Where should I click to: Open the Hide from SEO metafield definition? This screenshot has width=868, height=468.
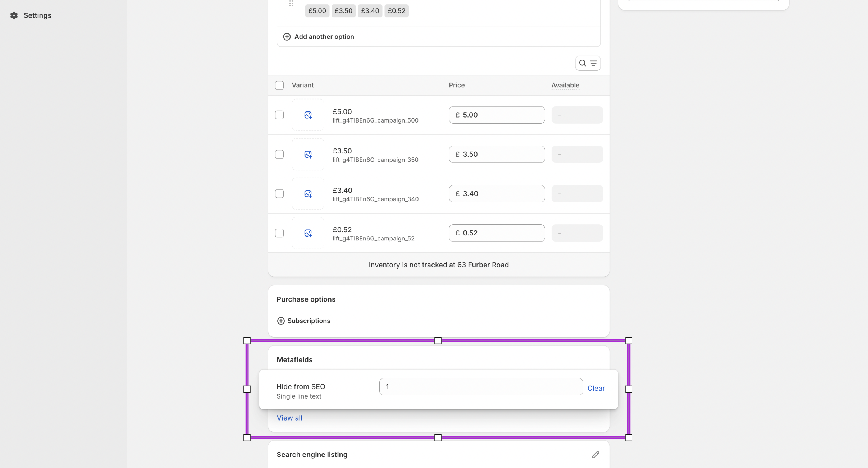pyautogui.click(x=301, y=387)
